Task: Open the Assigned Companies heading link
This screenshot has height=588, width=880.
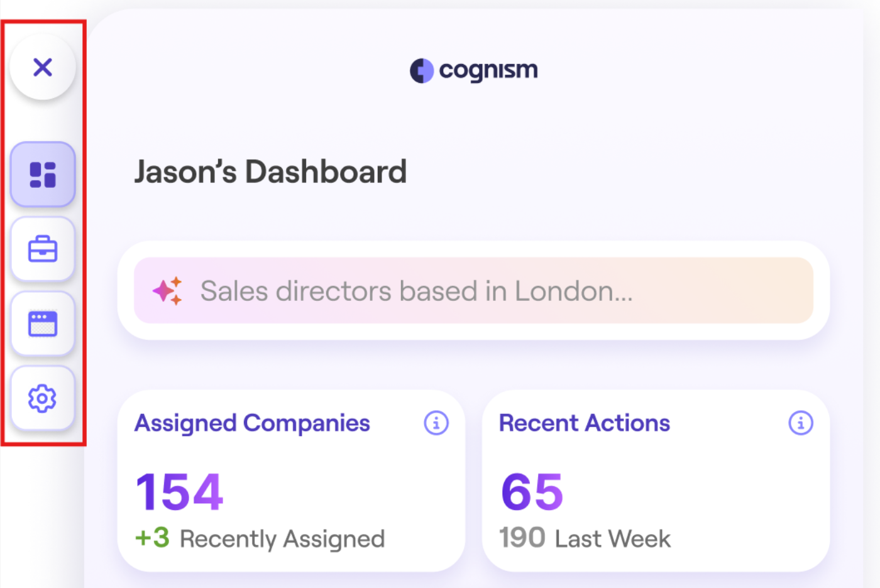Action: (252, 423)
